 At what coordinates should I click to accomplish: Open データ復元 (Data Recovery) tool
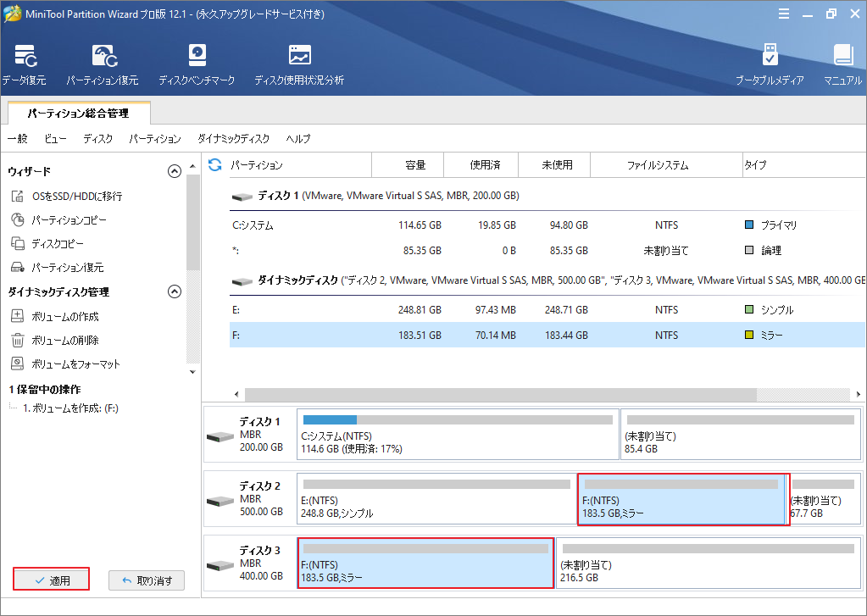click(24, 64)
